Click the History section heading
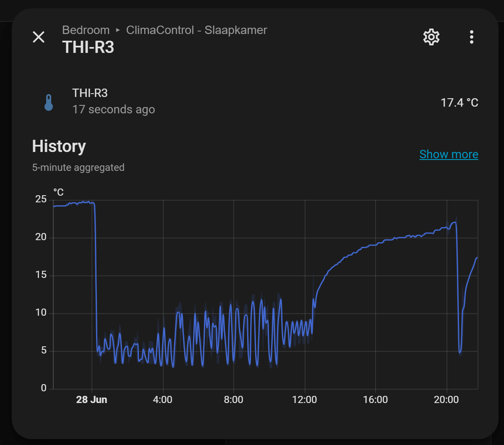This screenshot has width=504, height=445. pos(59,146)
